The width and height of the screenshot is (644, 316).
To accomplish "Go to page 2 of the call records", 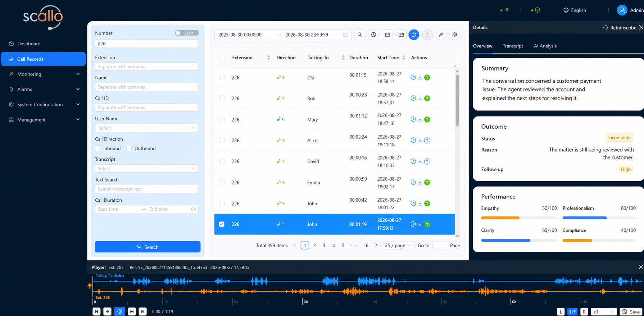I will (x=314, y=246).
